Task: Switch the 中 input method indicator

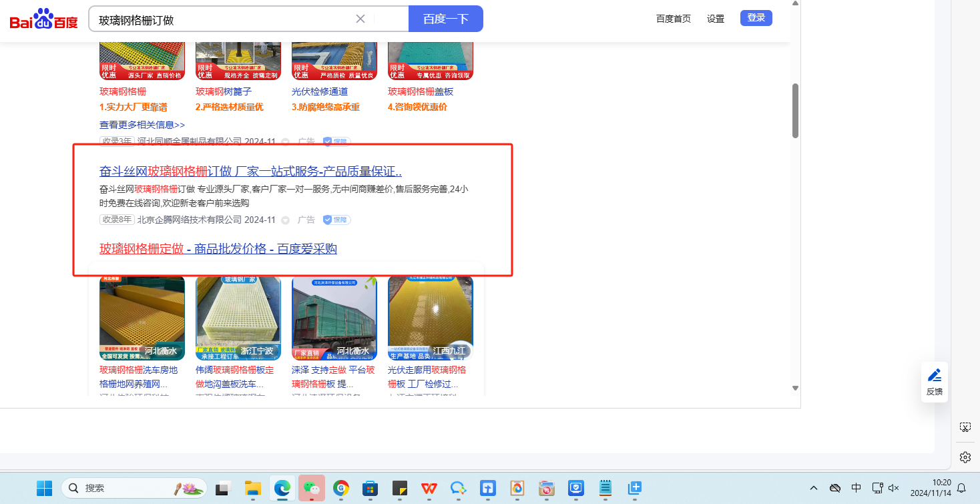Action: point(856,488)
